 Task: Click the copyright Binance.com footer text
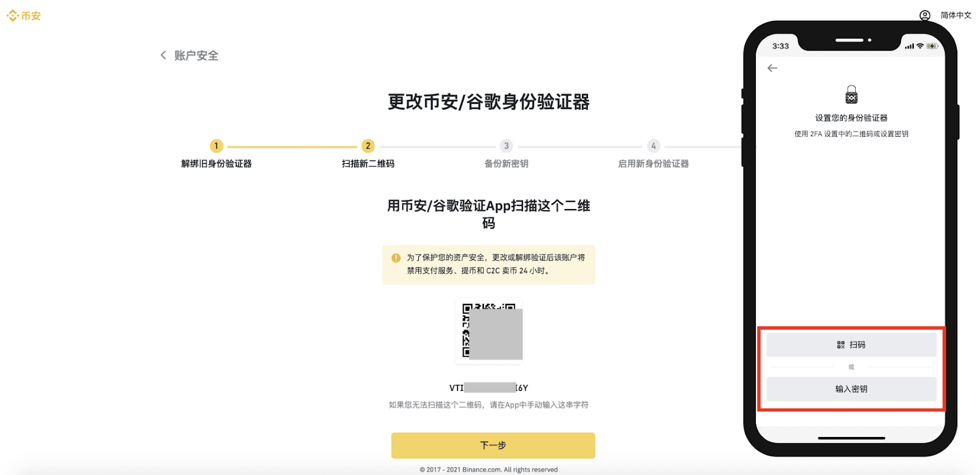pos(489,469)
